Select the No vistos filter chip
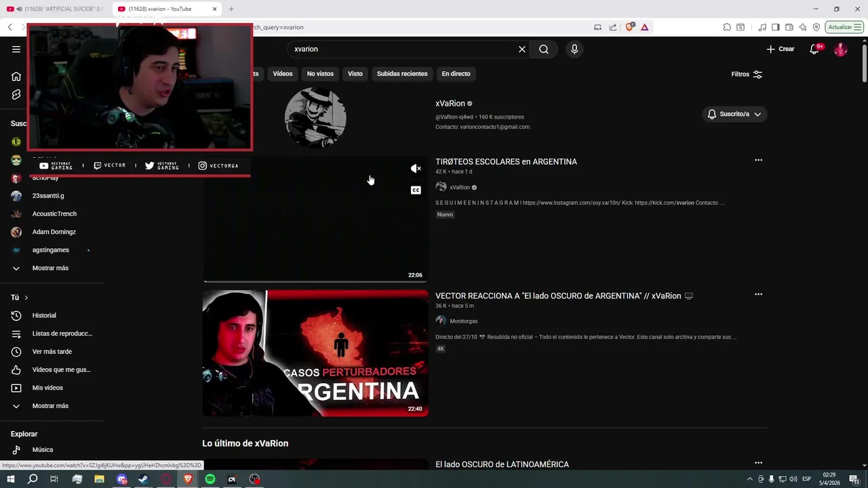This screenshot has height=488, width=868. click(x=320, y=73)
